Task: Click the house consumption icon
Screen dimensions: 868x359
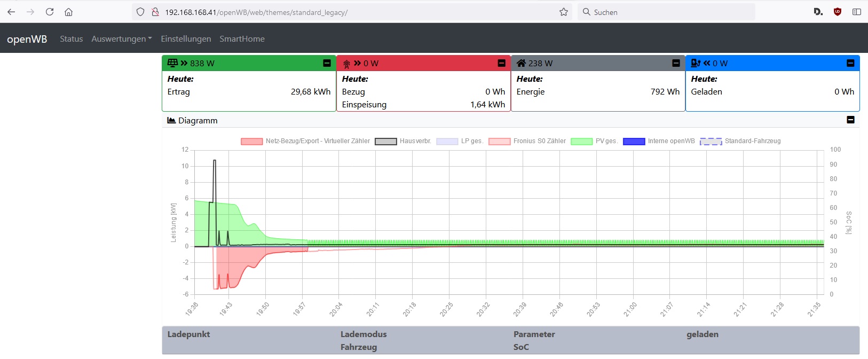Action: pos(522,63)
